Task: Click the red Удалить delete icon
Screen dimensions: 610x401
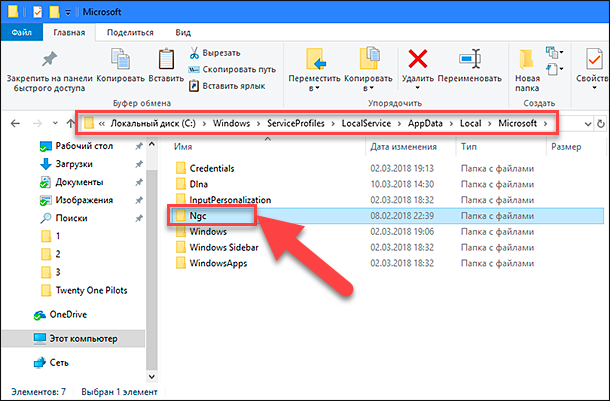Action: point(418,58)
